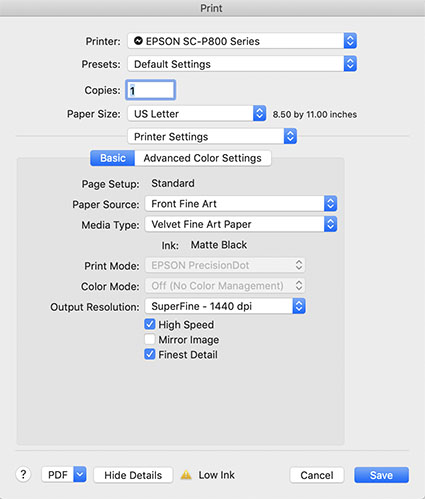Click the Paper Size blue arrows

[x=259, y=114]
